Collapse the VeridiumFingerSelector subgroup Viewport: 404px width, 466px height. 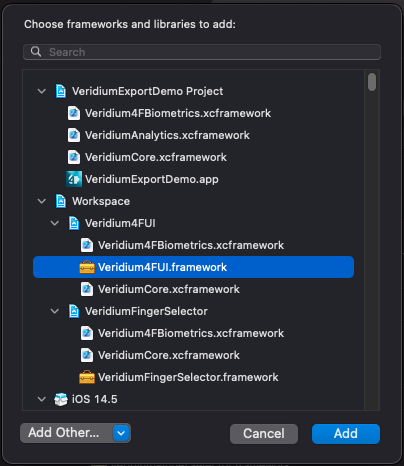click(x=55, y=311)
